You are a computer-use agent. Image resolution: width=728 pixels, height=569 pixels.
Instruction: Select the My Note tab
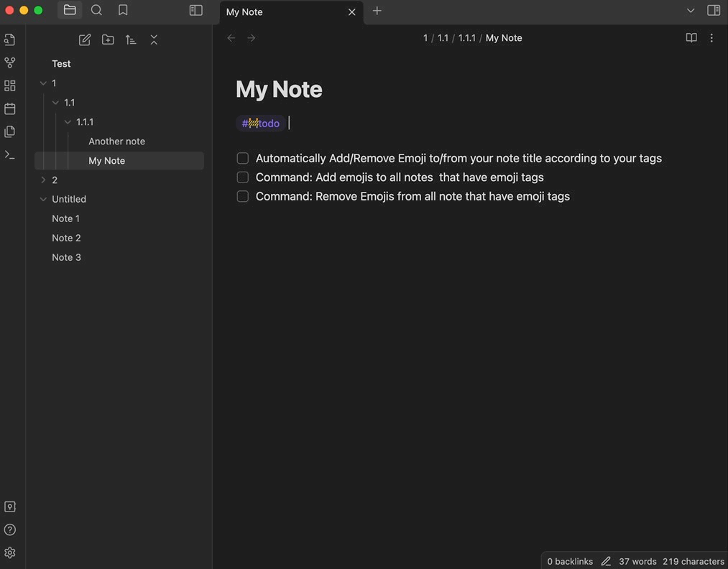291,12
